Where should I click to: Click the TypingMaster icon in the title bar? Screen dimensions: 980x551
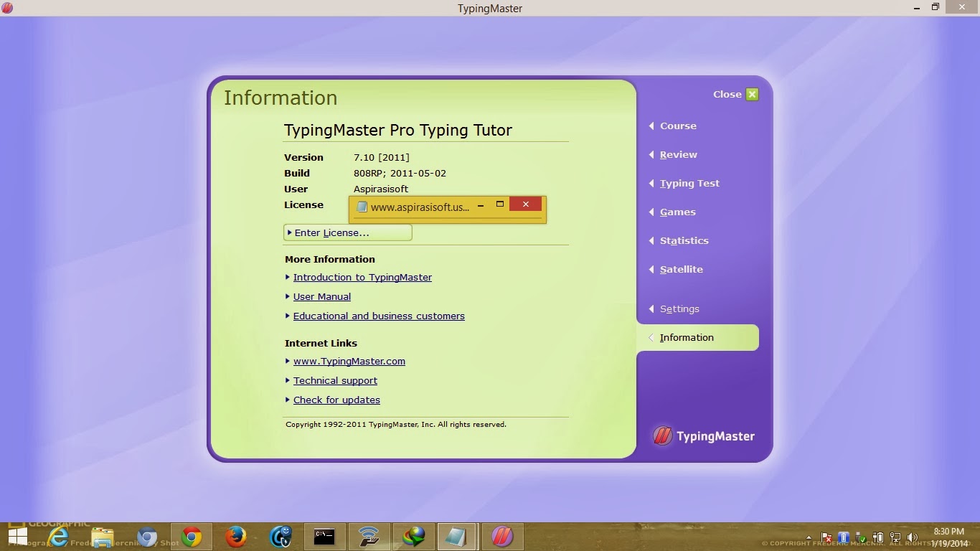click(x=6, y=8)
